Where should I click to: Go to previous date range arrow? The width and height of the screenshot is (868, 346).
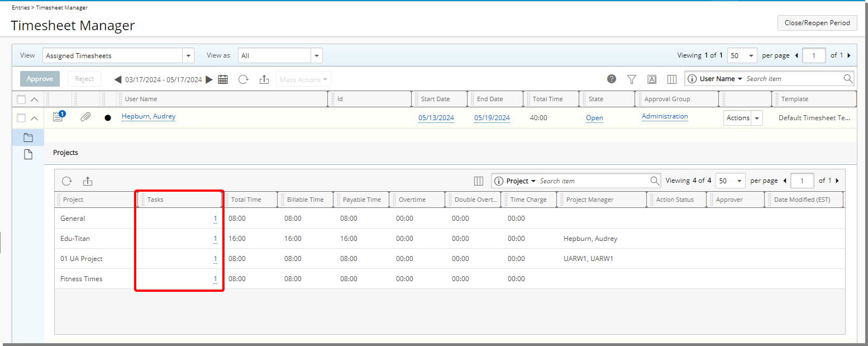(x=118, y=79)
